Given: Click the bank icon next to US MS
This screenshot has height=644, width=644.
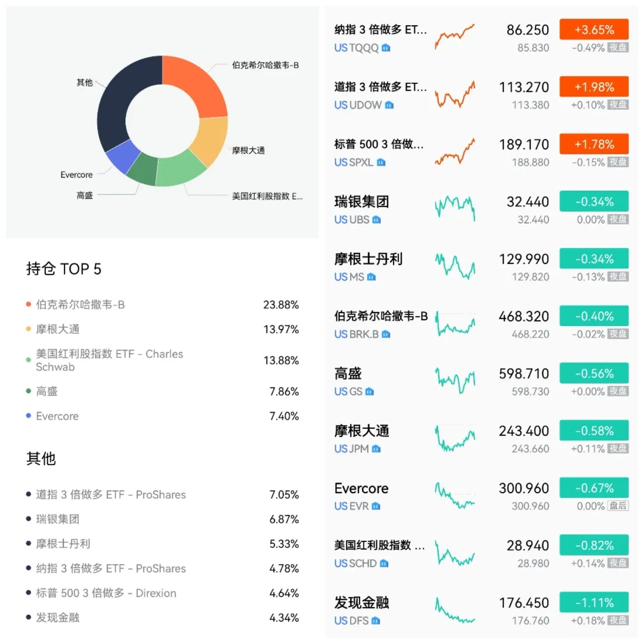Looking at the screenshot, I should 371,277.
